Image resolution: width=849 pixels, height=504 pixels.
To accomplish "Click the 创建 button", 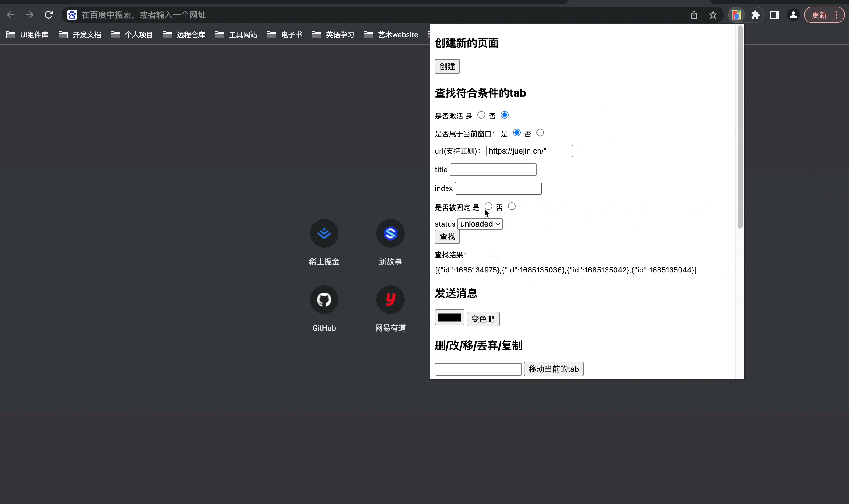I will pyautogui.click(x=447, y=66).
